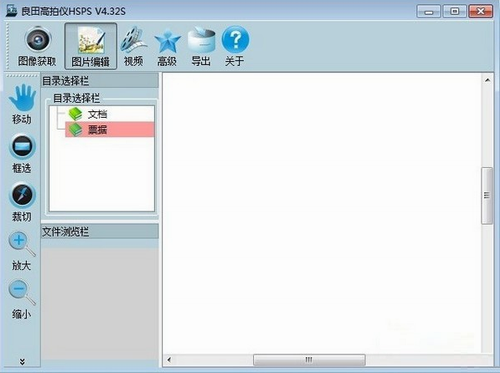Open the 高级 star settings
The width and height of the screenshot is (500, 373).
tap(167, 46)
